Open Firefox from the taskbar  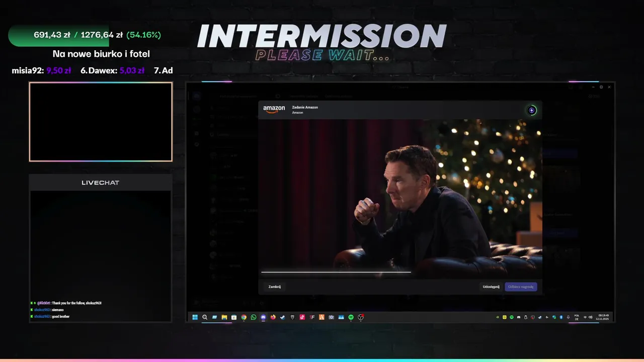273,317
